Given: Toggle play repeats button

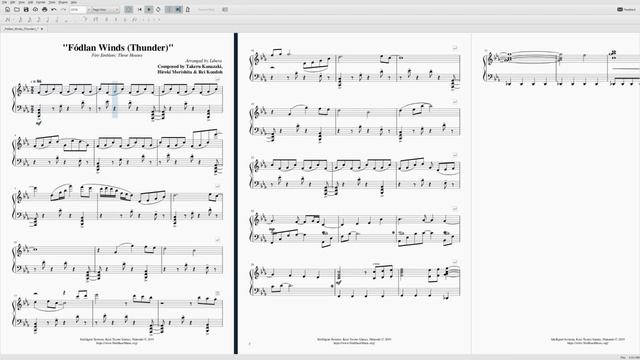Looking at the screenshot, I should (x=169, y=9).
